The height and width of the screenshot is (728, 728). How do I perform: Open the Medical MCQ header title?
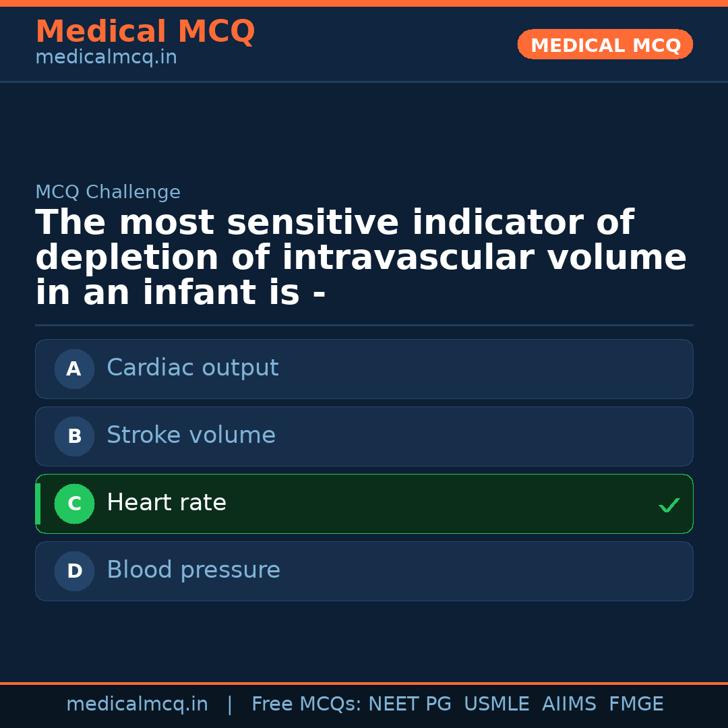(145, 32)
